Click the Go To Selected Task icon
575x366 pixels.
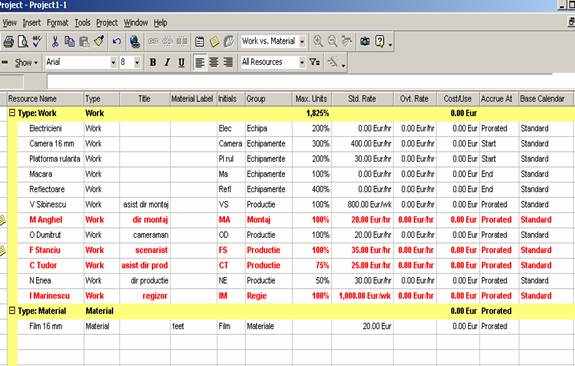pyautogui.click(x=347, y=41)
